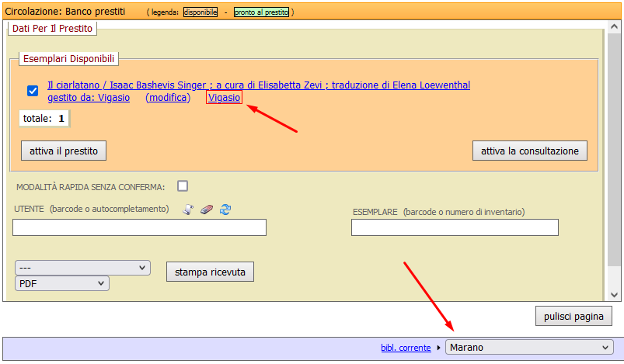Open the bibl. corrente link
The image size is (624, 364).
tap(406, 348)
